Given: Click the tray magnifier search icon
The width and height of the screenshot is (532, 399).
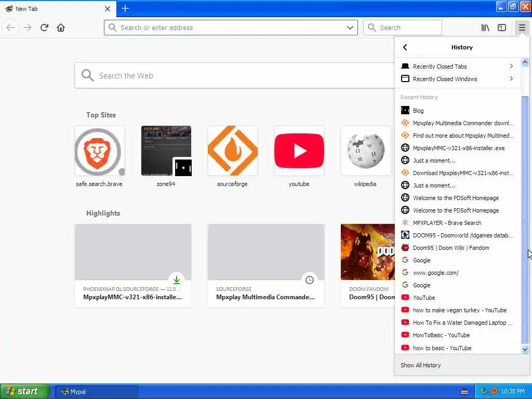Looking at the screenshot, I should coord(494,392).
